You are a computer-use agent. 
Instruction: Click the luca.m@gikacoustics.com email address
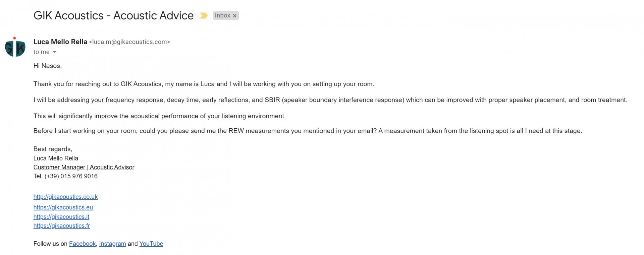click(x=129, y=42)
